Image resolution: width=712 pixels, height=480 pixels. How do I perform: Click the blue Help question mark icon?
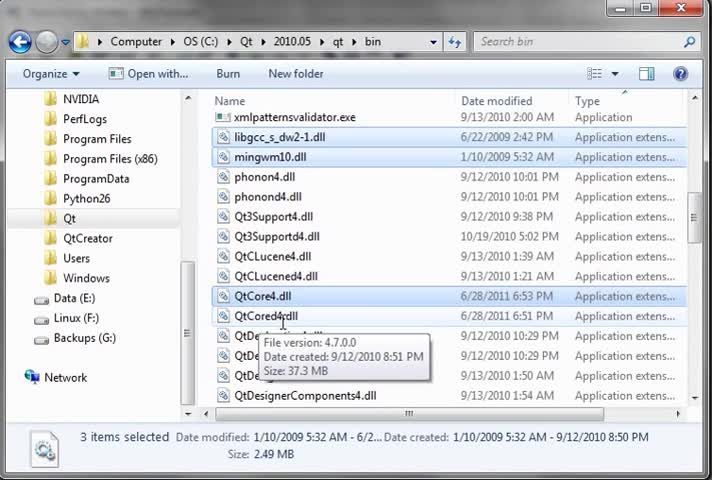point(680,74)
